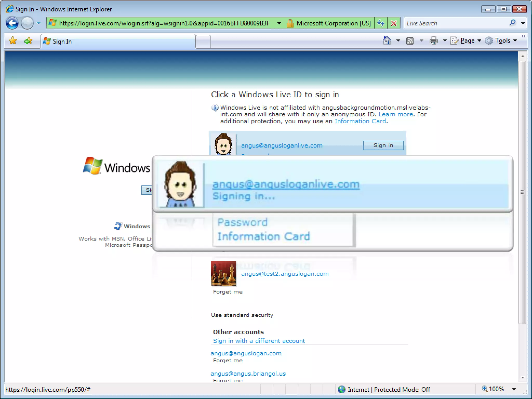Viewport: 532px width, 399px height.
Task: Expand the Feeds dropdown arrow
Action: tap(421, 41)
